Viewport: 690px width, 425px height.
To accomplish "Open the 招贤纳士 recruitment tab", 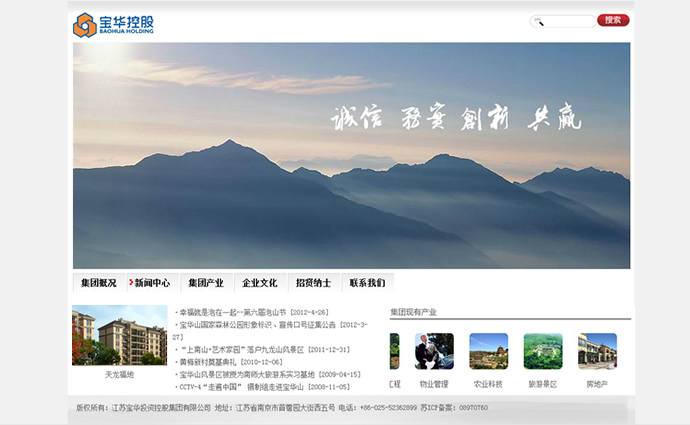I will 313,283.
